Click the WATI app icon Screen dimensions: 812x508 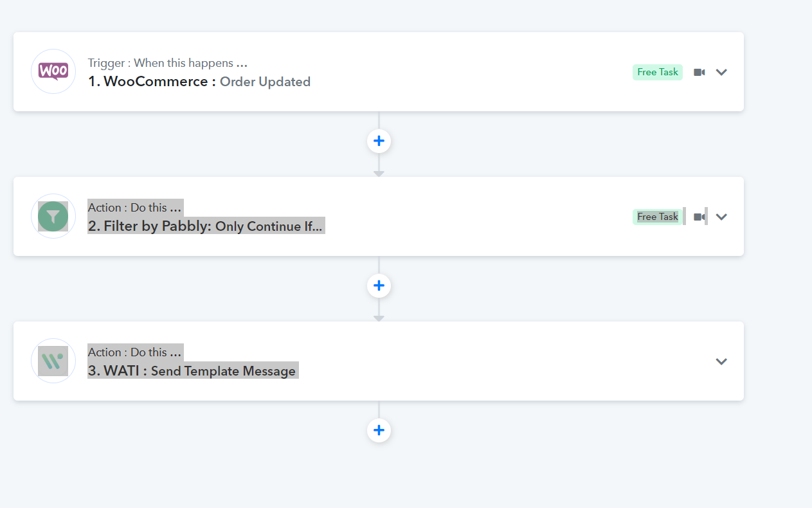[53, 361]
